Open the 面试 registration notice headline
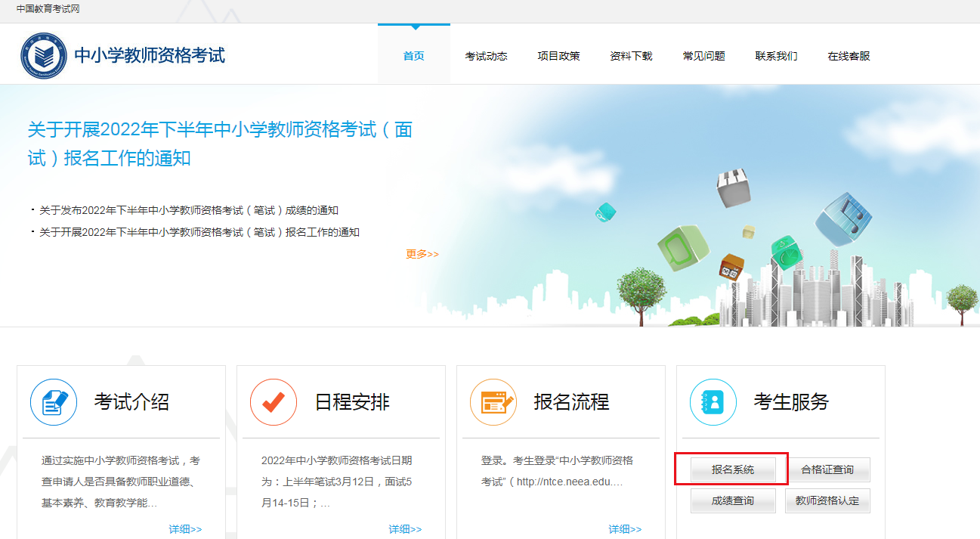This screenshot has height=539, width=980. point(220,144)
